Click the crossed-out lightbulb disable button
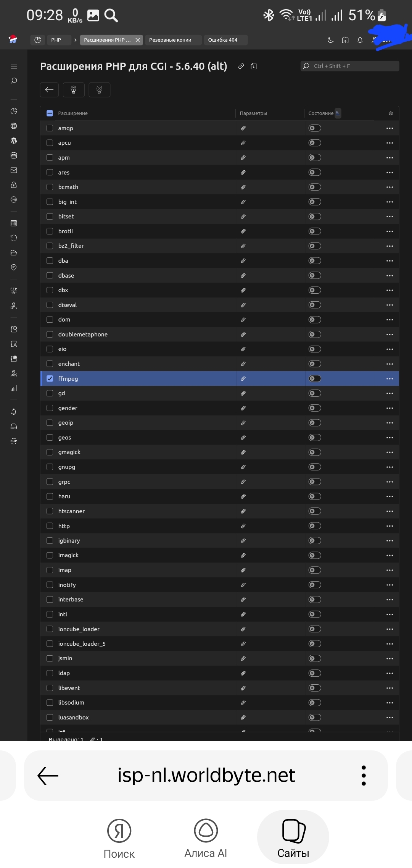Viewport: 412px width, 868px height. click(99, 90)
